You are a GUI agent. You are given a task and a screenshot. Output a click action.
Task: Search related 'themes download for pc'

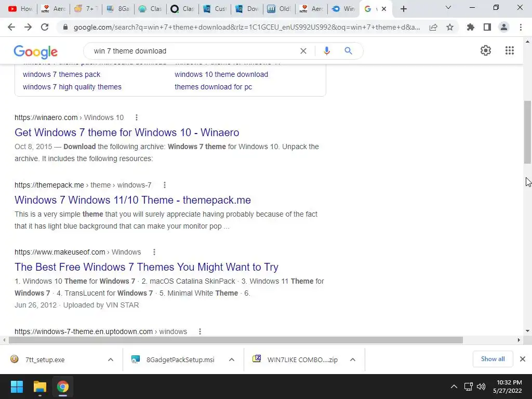[x=214, y=87]
